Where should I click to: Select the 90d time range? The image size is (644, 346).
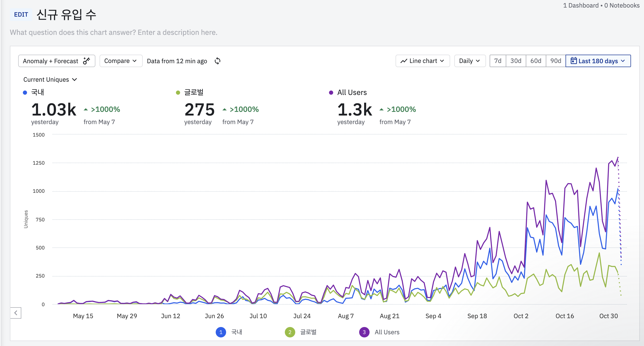556,61
